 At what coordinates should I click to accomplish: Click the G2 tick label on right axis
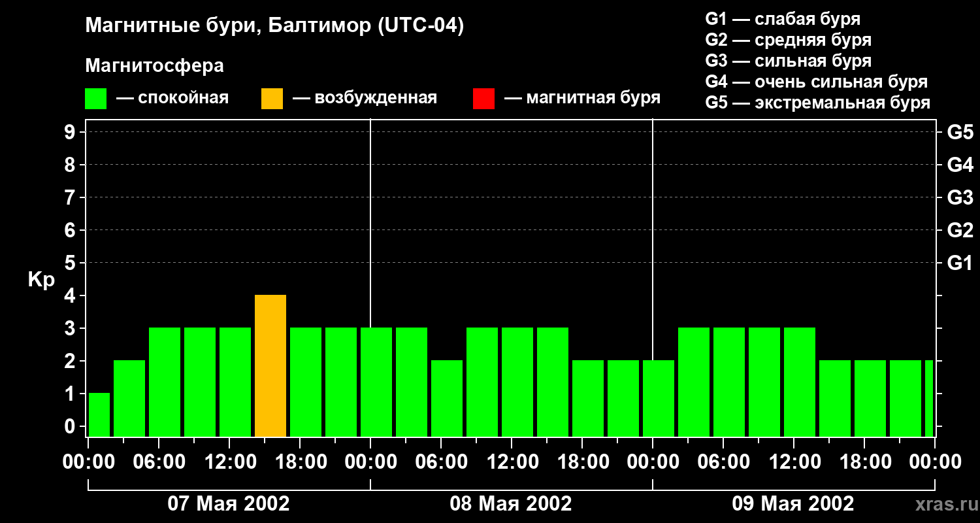pos(960,230)
